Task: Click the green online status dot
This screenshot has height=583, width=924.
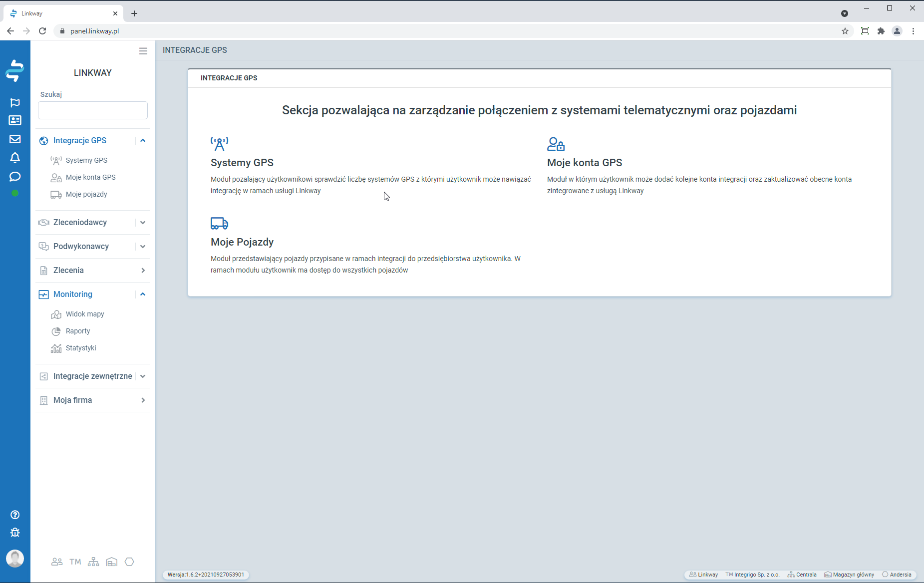Action: coord(15,193)
